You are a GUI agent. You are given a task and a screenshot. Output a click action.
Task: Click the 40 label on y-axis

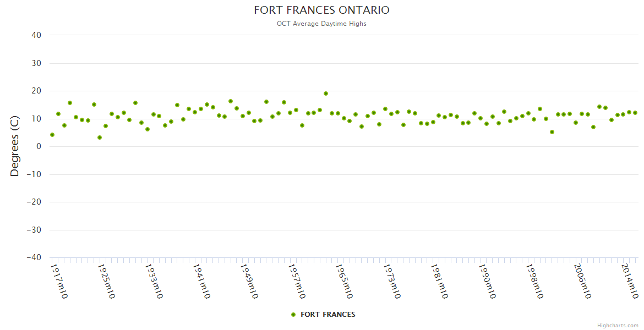tap(36, 35)
